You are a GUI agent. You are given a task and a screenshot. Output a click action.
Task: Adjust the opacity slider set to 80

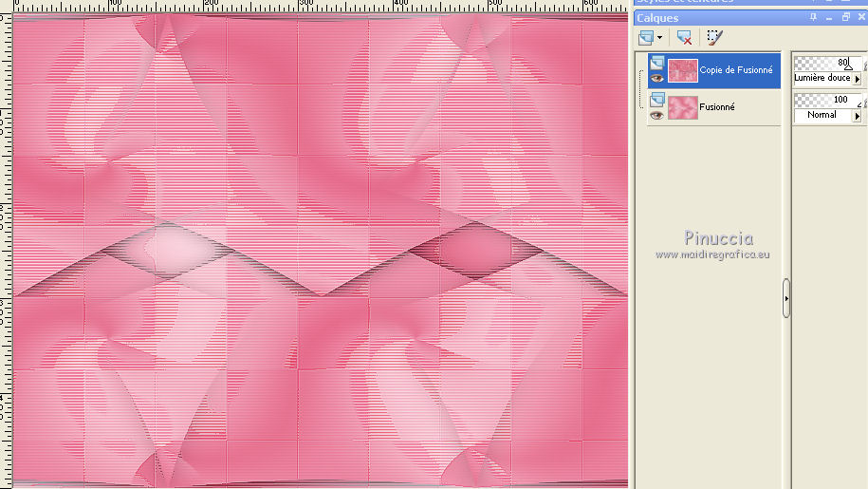(x=827, y=63)
